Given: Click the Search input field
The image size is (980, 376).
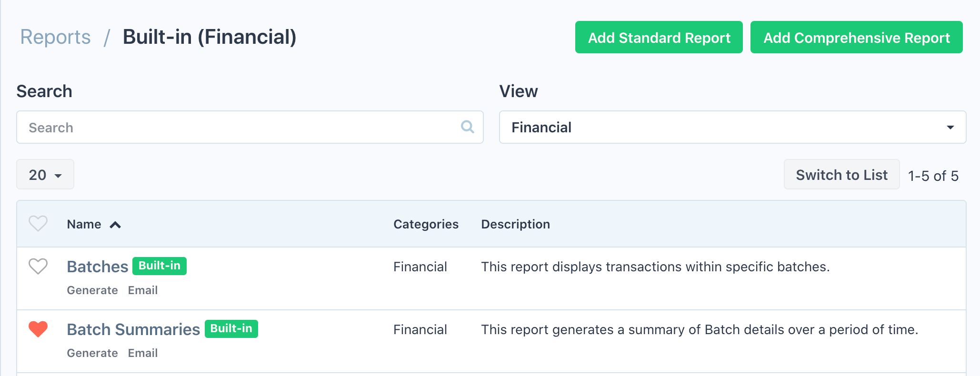Looking at the screenshot, I should point(250,127).
